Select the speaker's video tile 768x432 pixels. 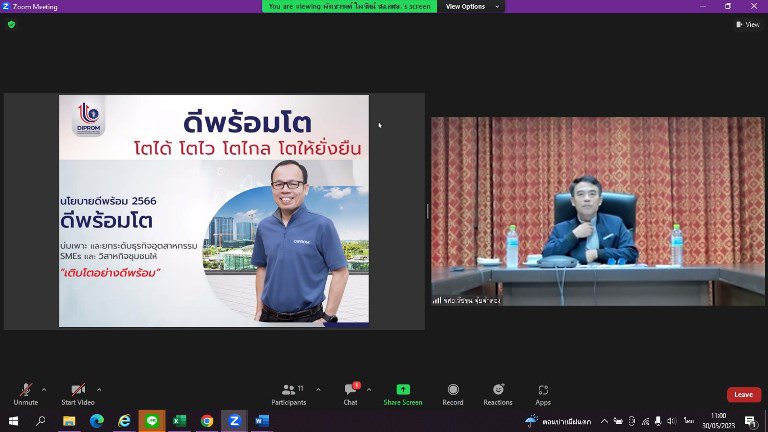[x=598, y=211]
